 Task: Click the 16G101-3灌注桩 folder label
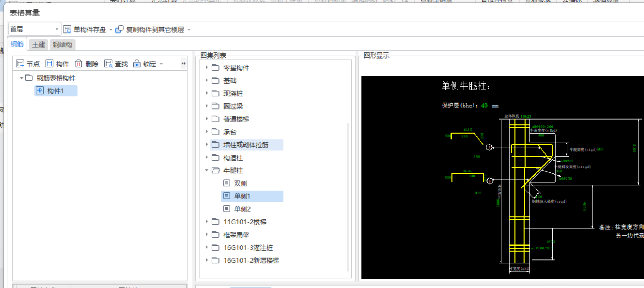(x=248, y=247)
